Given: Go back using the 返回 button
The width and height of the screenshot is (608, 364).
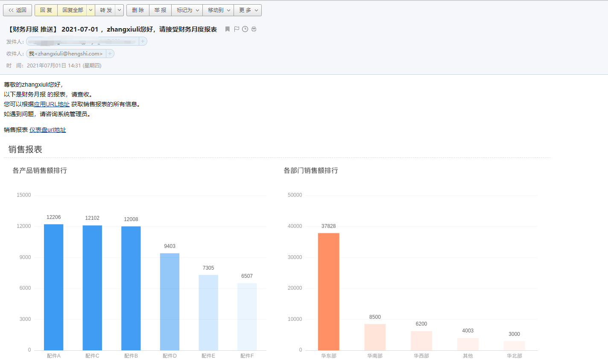Looking at the screenshot, I should (18, 10).
